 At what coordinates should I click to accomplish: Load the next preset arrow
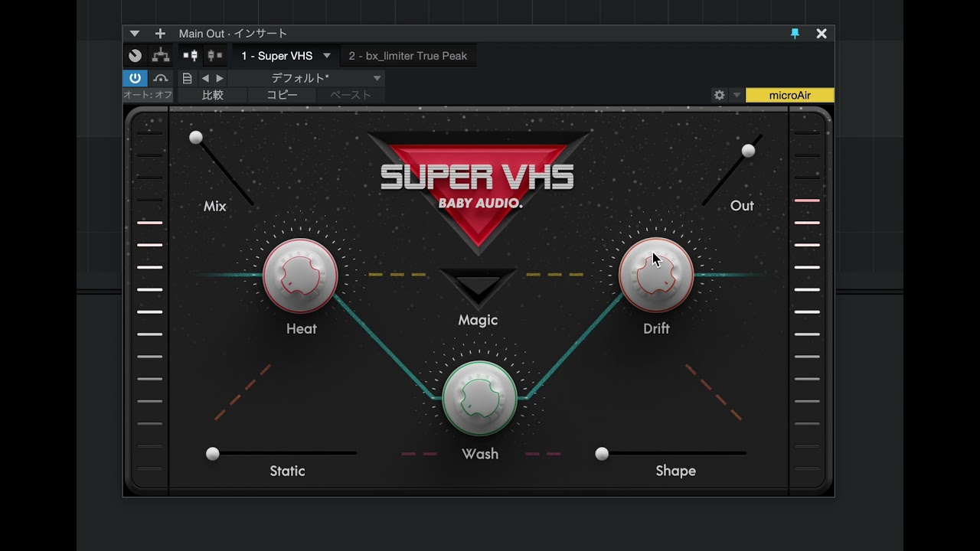click(220, 78)
